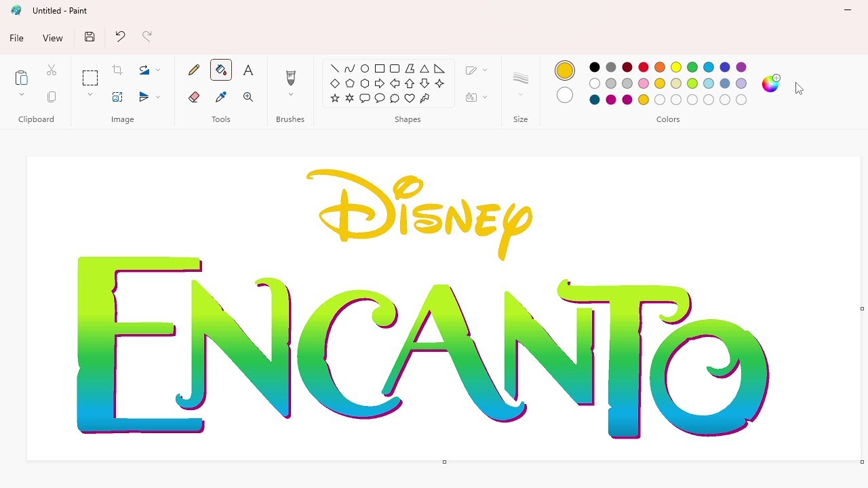Select the Pentagon shape
The height and width of the screenshot is (488, 868).
(350, 83)
